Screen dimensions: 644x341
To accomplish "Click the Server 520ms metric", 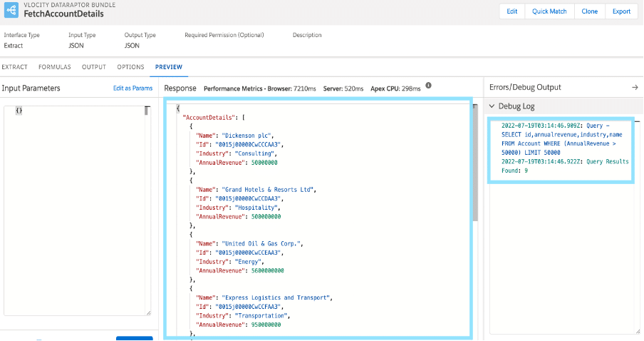I will point(343,88).
